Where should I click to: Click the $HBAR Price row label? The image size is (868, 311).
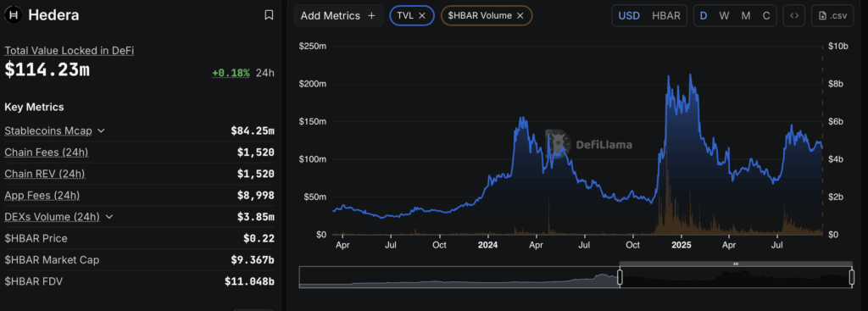(x=36, y=238)
